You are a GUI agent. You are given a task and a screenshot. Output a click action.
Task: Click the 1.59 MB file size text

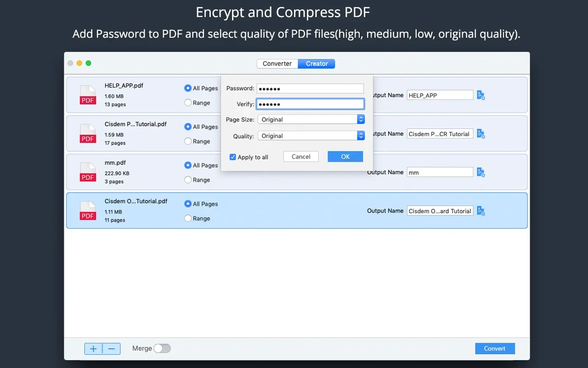pyautogui.click(x=114, y=135)
